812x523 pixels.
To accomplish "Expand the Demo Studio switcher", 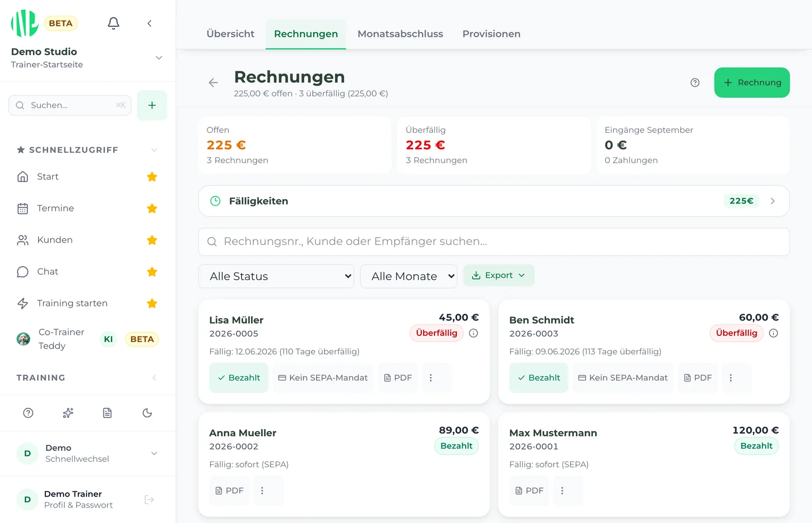I will 159,58.
